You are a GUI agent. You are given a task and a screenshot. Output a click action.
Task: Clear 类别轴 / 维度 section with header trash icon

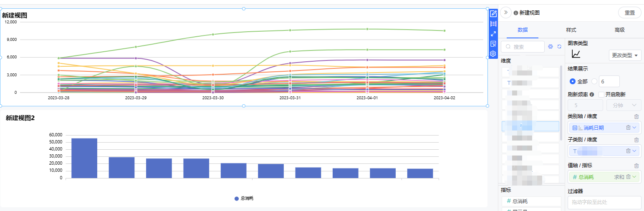click(x=636, y=117)
